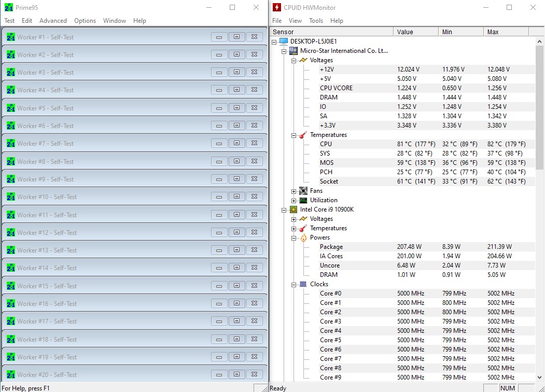Collapse the Micro-Star International node

pyautogui.click(x=284, y=51)
